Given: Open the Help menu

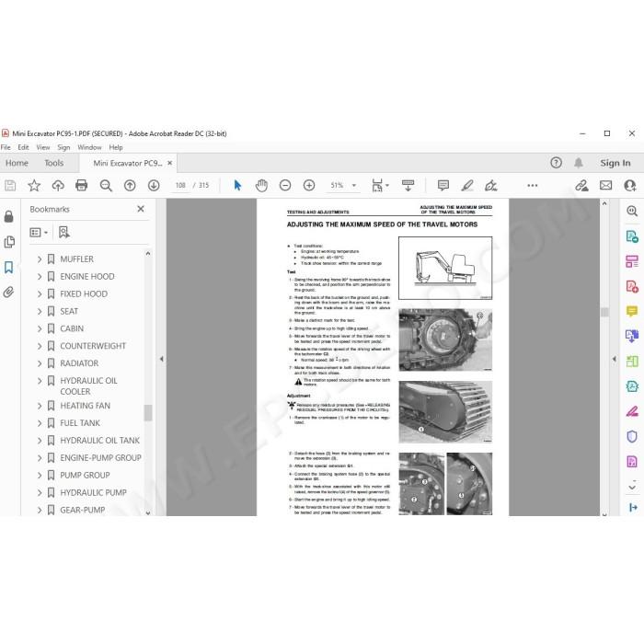Looking at the screenshot, I should pos(116,147).
